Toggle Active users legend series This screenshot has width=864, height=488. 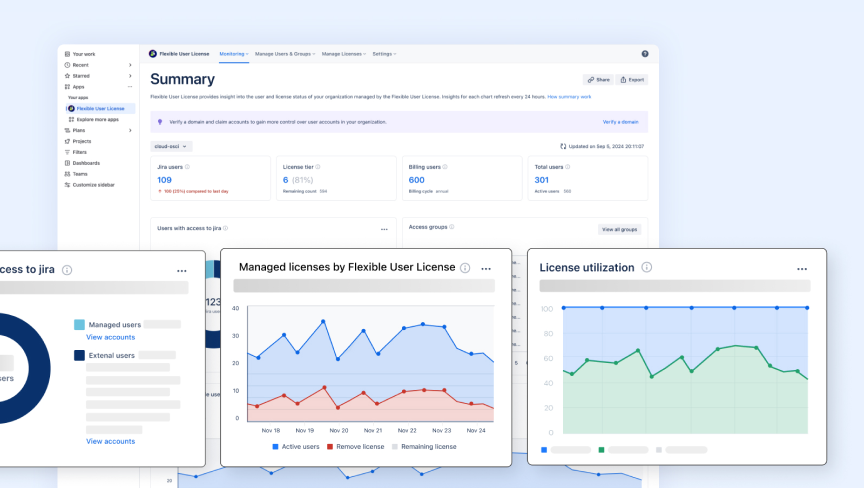296,447
